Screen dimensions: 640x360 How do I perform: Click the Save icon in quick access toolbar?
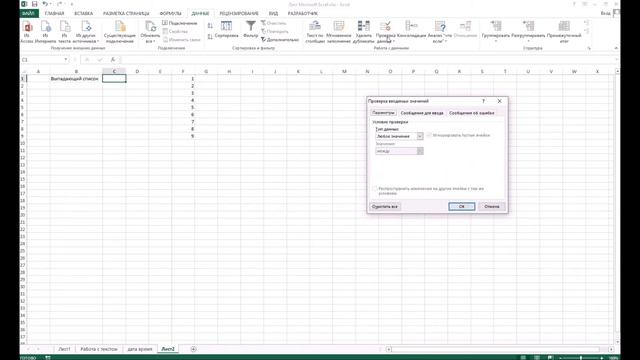(34, 4)
